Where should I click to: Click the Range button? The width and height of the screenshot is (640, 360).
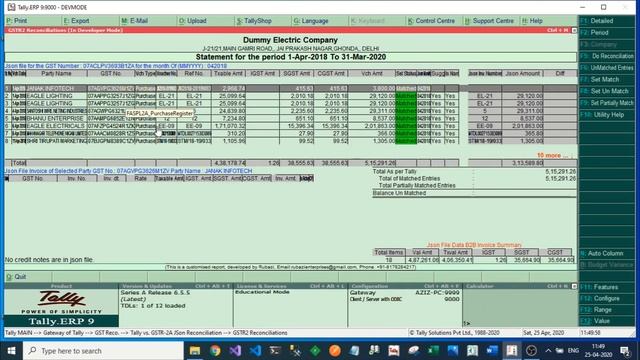point(607,310)
